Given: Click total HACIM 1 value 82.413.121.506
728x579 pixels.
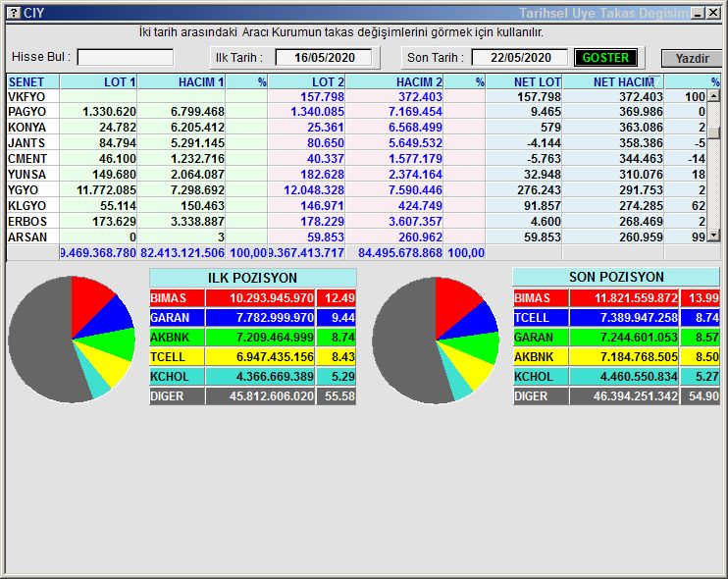Looking at the screenshot, I should (x=182, y=253).
